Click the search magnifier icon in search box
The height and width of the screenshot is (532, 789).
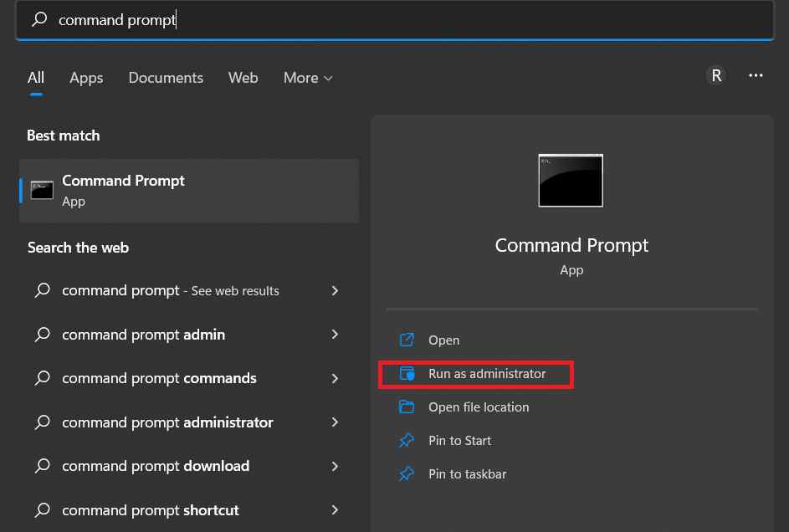coord(39,19)
